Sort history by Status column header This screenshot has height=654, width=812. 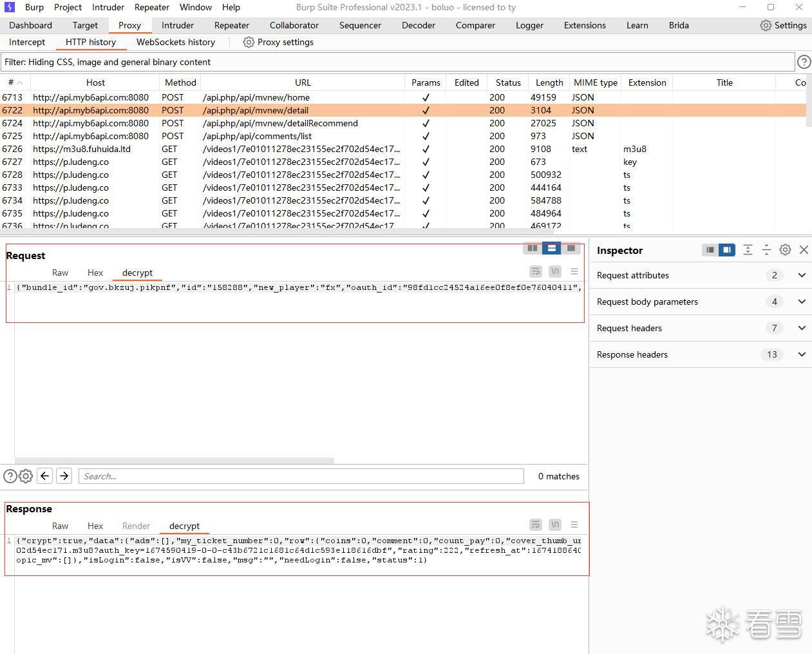508,82
